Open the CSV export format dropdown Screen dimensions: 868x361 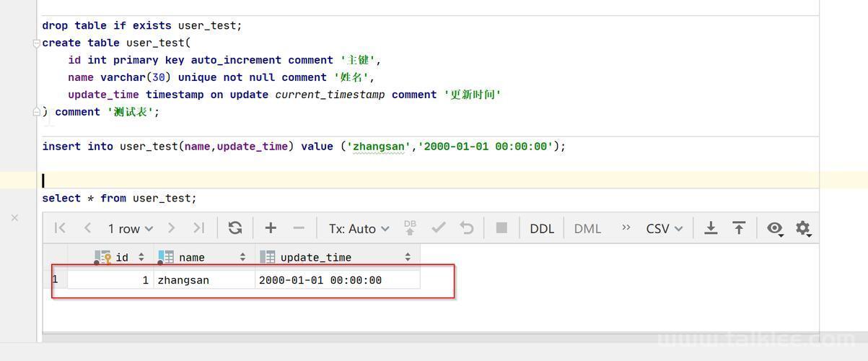pyautogui.click(x=665, y=228)
